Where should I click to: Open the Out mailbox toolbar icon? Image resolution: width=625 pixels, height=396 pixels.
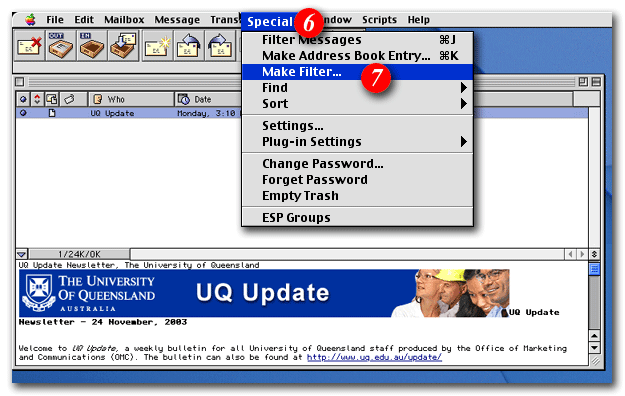point(61,46)
